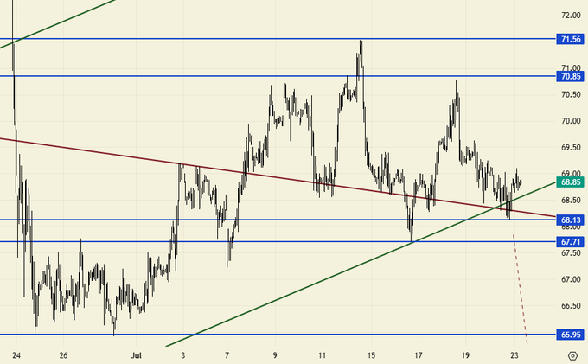Click date 24 on the time axis
The height and width of the screenshot is (364, 588).
point(16,354)
